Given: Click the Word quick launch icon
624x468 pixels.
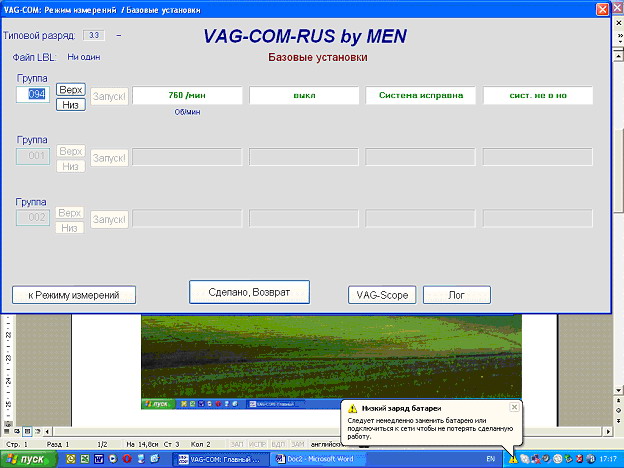Looking at the screenshot, I should (98, 459).
